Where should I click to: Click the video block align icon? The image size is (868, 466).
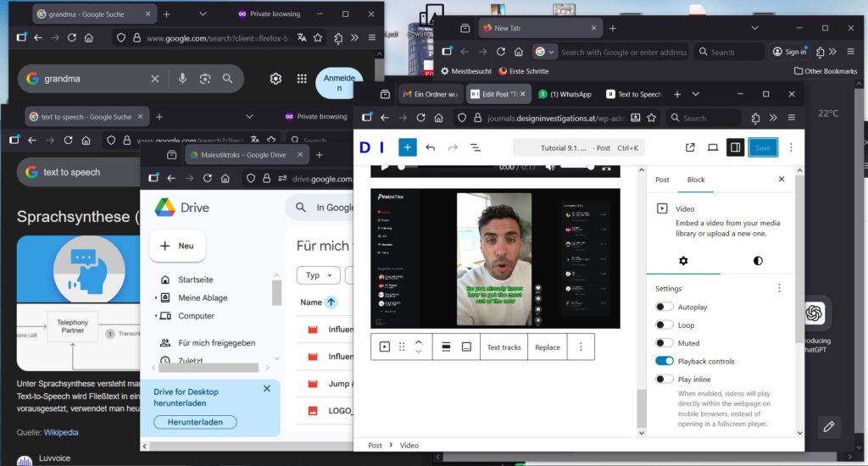(446, 347)
